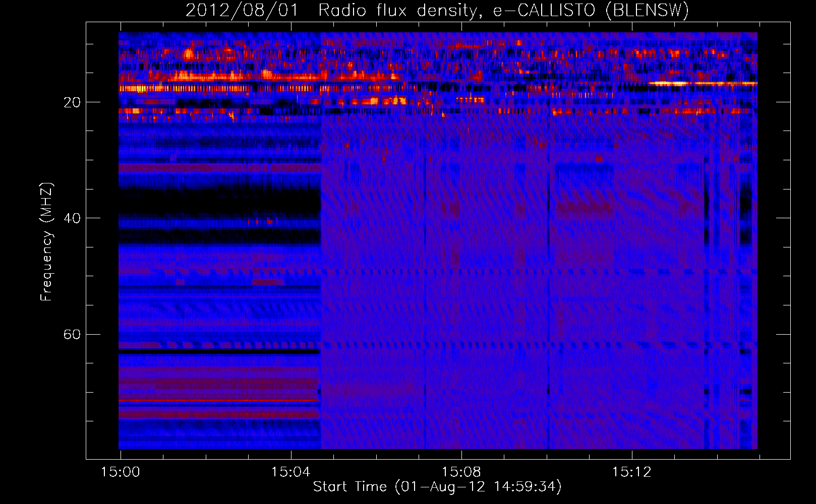Click the 40 frequency axis label
816x504 pixels.
pyautogui.click(x=72, y=218)
